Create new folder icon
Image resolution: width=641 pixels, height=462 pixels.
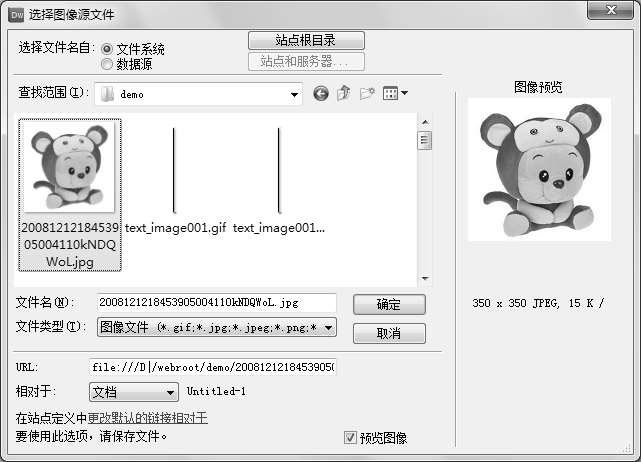click(x=367, y=94)
